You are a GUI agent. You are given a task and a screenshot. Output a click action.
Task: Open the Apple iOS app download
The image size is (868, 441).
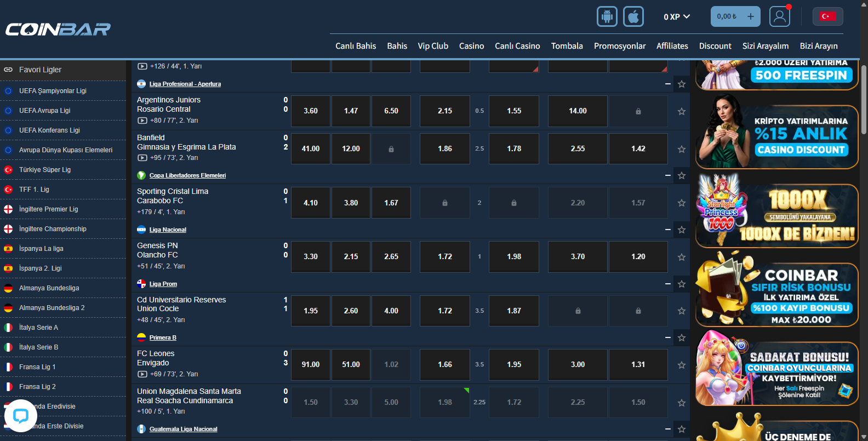pos(633,16)
